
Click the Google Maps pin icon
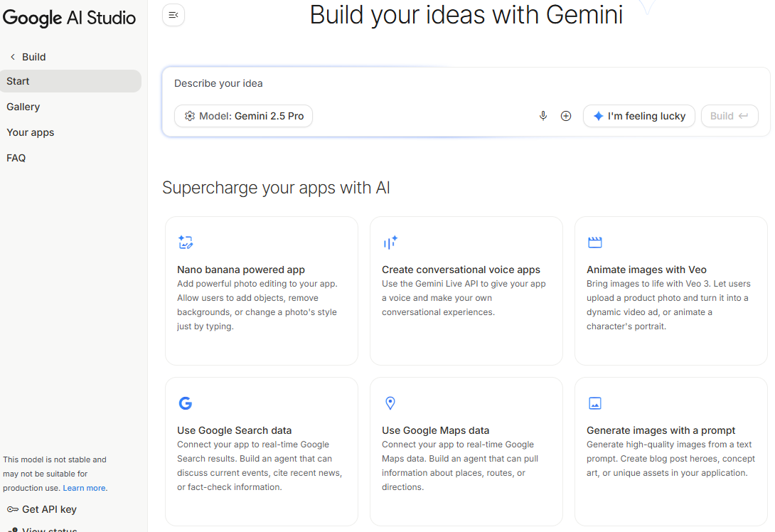click(x=390, y=403)
